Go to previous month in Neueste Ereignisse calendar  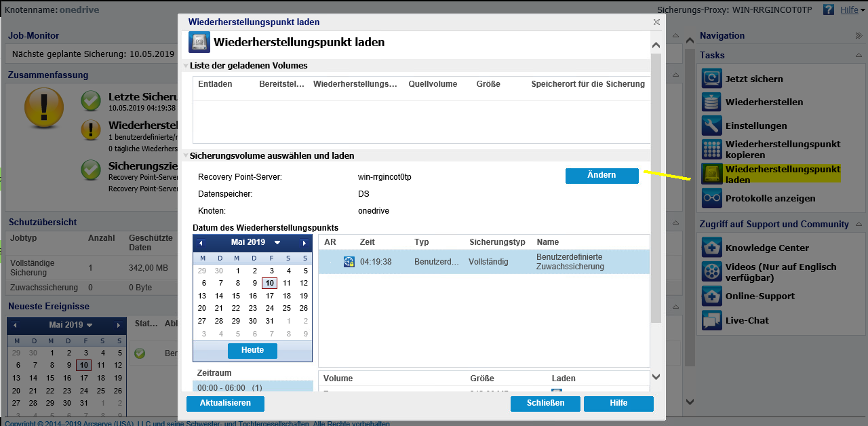coord(15,326)
